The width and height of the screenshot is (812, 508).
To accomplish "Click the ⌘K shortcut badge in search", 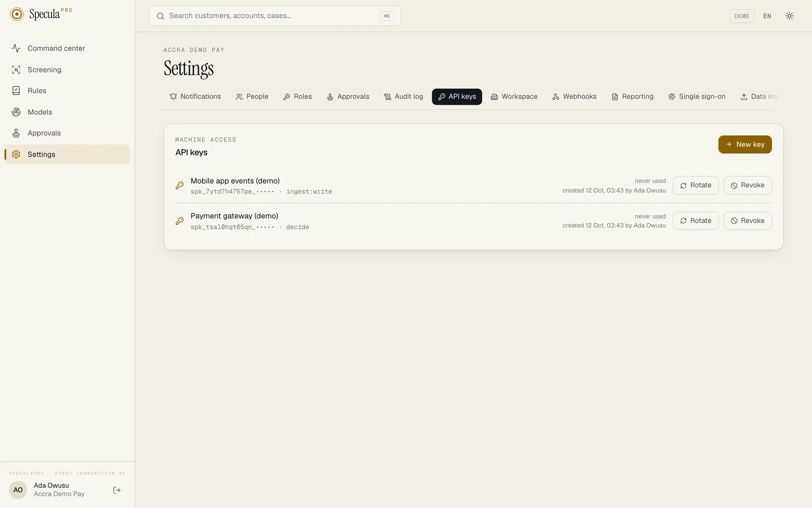I will (x=387, y=16).
